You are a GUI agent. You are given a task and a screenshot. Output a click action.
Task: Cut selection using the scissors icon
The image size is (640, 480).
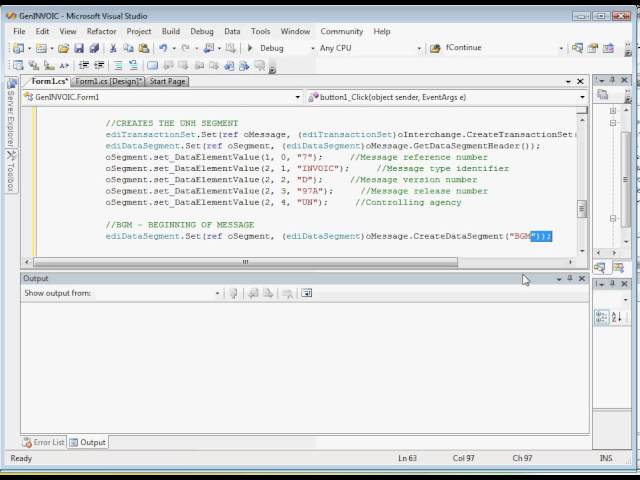point(113,48)
